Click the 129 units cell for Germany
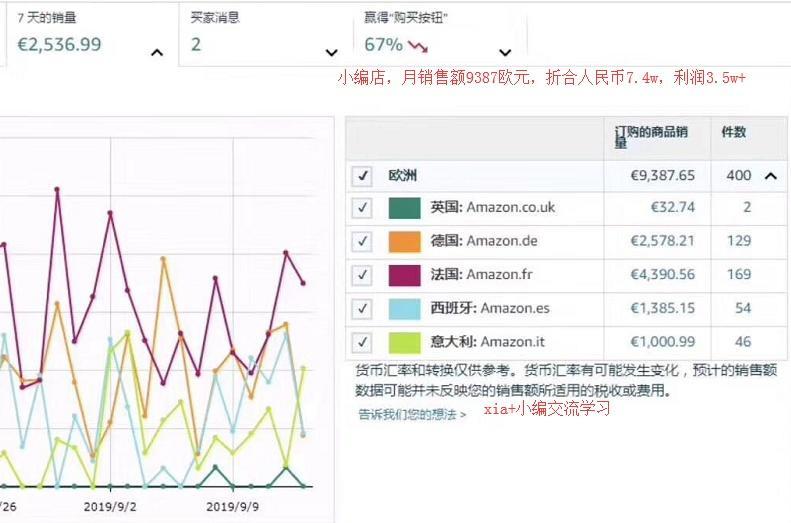 pos(739,241)
